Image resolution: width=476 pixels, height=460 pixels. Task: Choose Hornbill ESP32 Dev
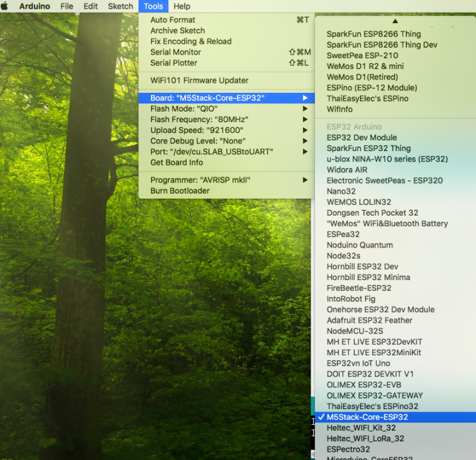click(396, 267)
